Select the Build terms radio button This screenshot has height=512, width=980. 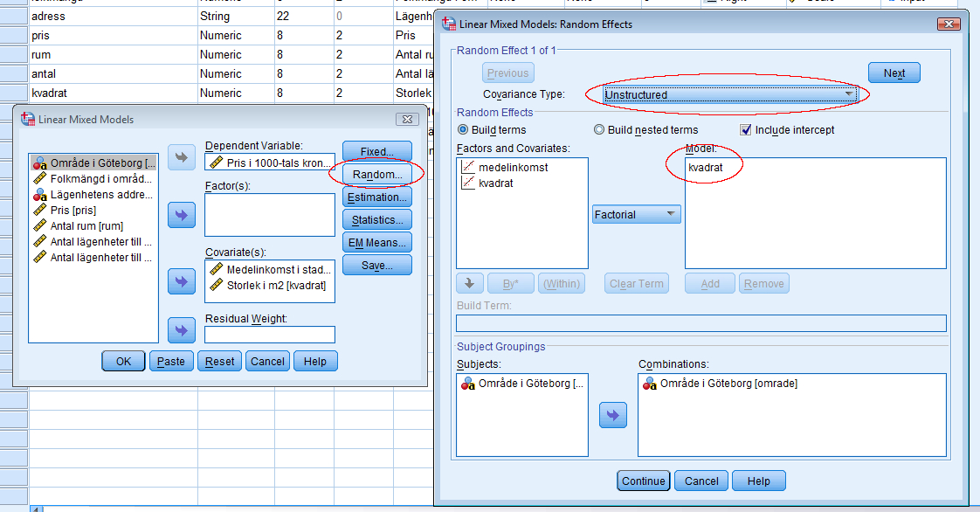tap(464, 130)
